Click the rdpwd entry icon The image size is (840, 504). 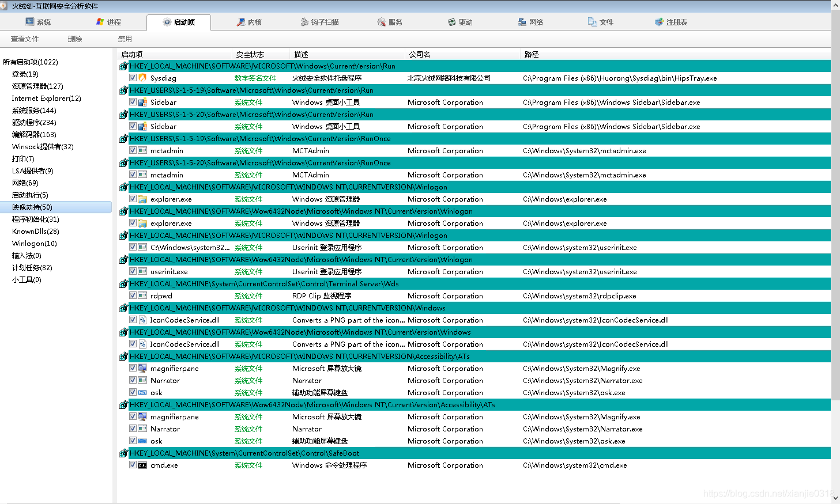pyautogui.click(x=142, y=295)
